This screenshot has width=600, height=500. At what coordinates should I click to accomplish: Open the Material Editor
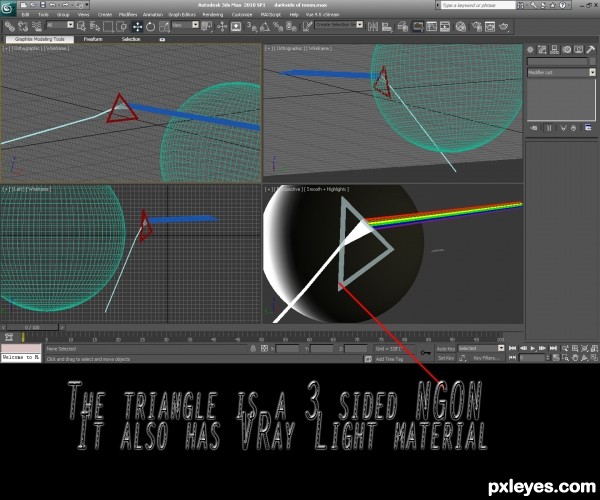pos(461,26)
